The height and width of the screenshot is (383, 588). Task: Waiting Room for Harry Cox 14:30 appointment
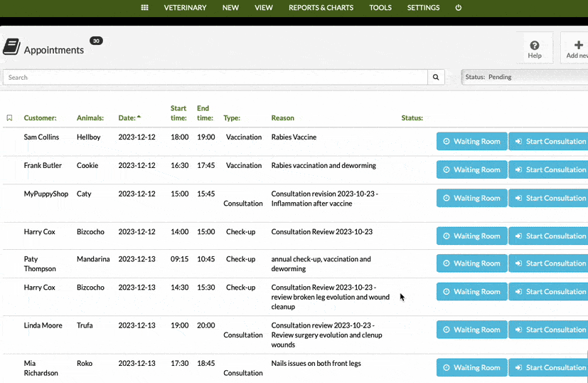tap(471, 291)
